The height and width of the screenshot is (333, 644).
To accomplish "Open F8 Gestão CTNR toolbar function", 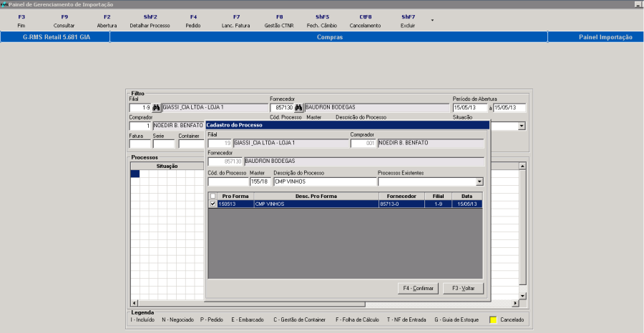I will [279, 21].
